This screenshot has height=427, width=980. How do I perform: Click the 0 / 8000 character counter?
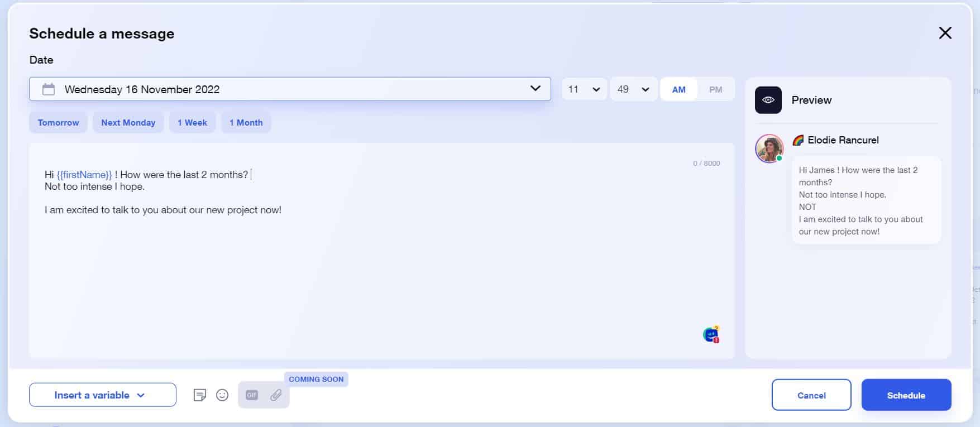[x=706, y=163]
